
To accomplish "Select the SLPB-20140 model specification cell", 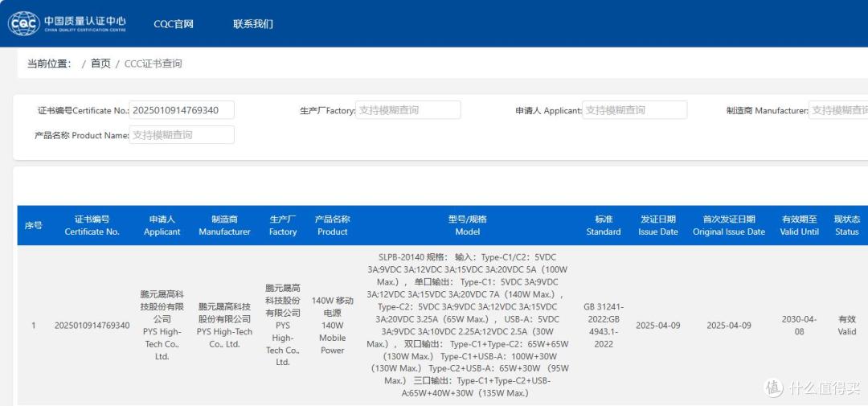I will click(x=467, y=325).
